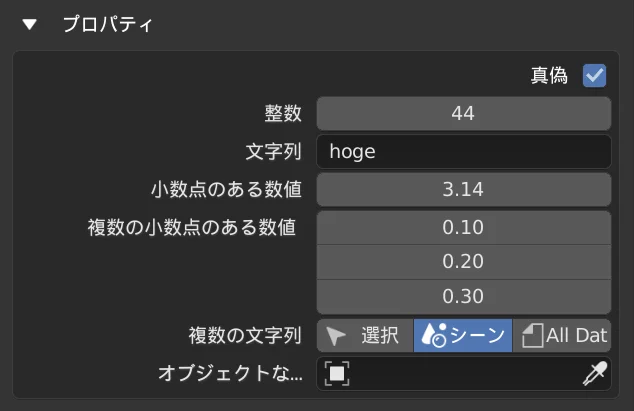The width and height of the screenshot is (634, 411).
Task: Click the 3.14 decimal value field
Action: (x=463, y=189)
